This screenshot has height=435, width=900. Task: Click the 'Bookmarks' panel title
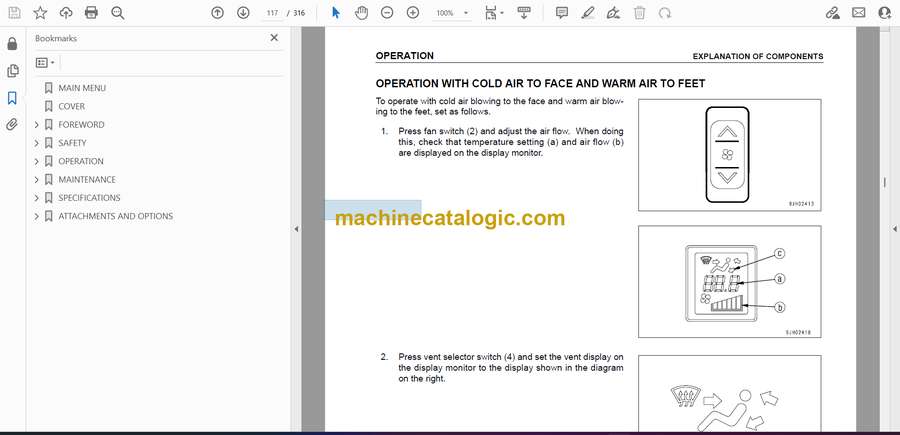coord(56,38)
